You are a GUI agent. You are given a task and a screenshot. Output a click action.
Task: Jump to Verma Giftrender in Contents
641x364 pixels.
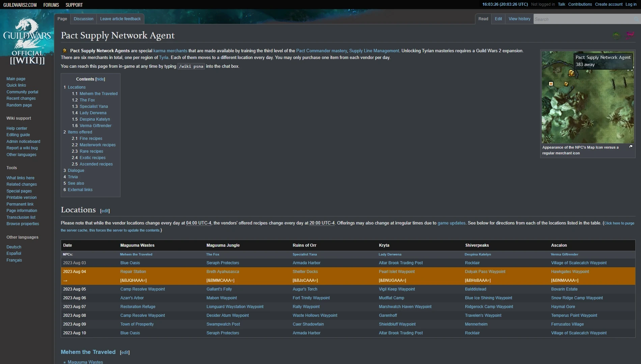click(95, 126)
